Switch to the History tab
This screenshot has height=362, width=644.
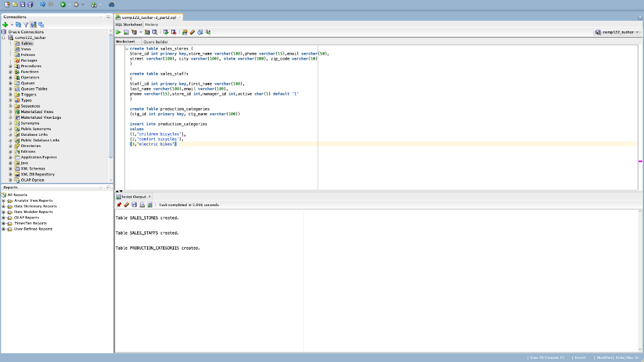151,25
